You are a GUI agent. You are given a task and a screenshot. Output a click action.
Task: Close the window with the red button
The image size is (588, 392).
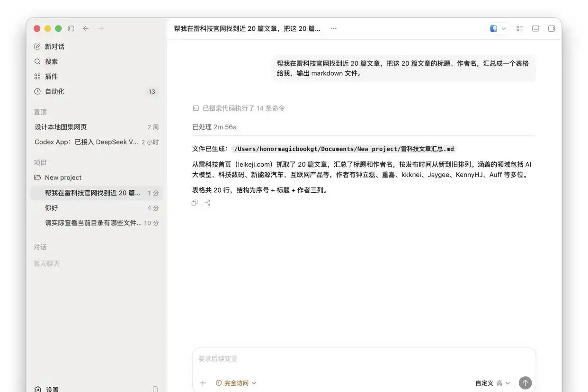point(37,28)
